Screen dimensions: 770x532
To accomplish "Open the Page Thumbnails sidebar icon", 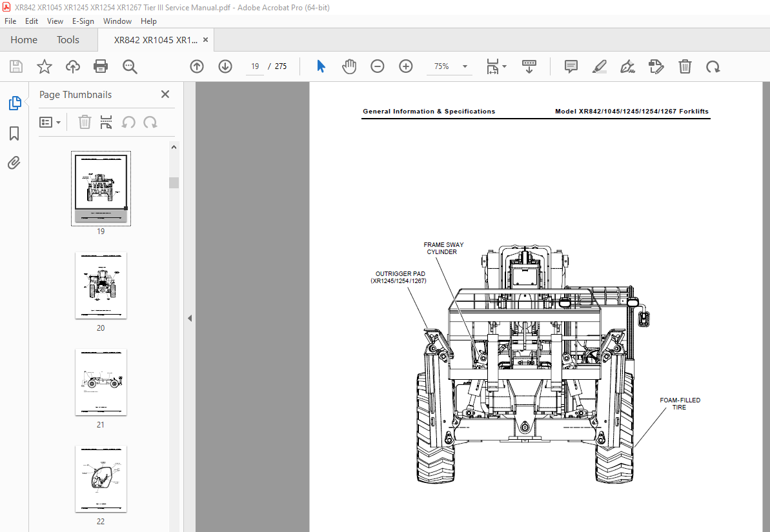I will pos(15,103).
